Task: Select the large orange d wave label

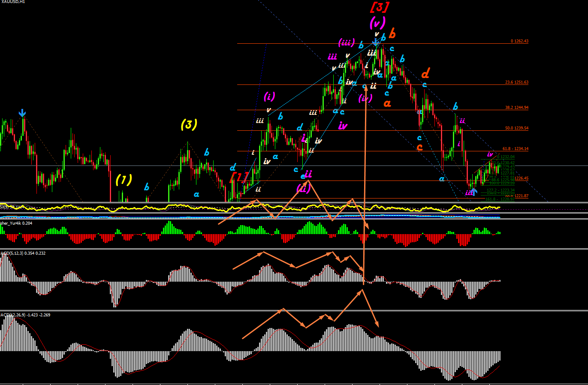Action: pos(425,72)
